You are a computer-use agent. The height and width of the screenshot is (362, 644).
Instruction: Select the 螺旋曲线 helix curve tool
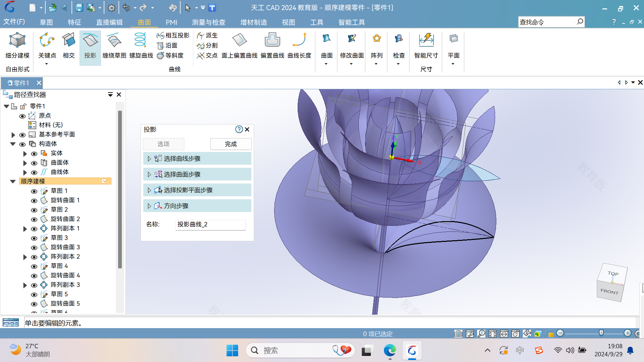[141, 46]
